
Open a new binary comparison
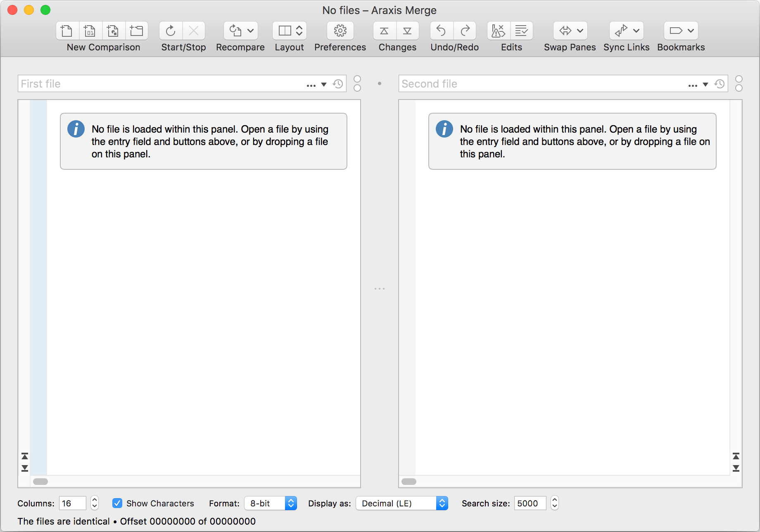[90, 31]
